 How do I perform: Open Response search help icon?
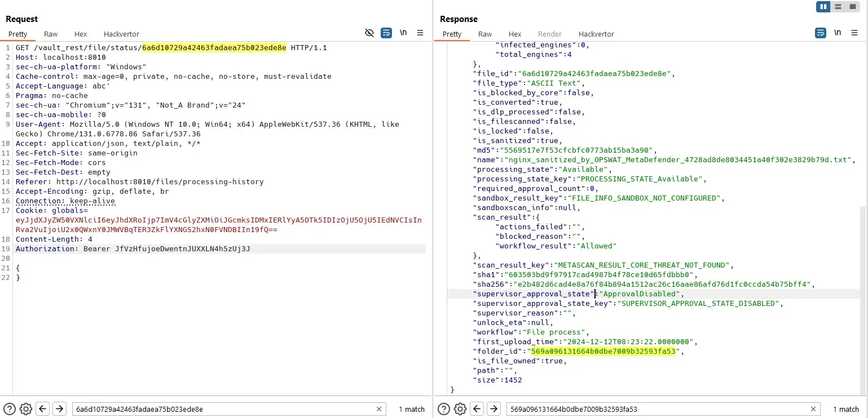444,409
